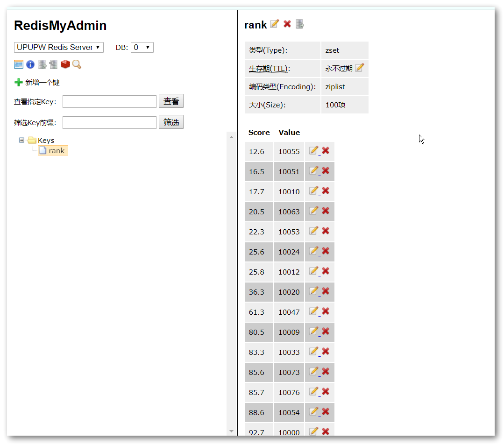Click the Keys folder label
This screenshot has height=445, width=504.
point(46,141)
